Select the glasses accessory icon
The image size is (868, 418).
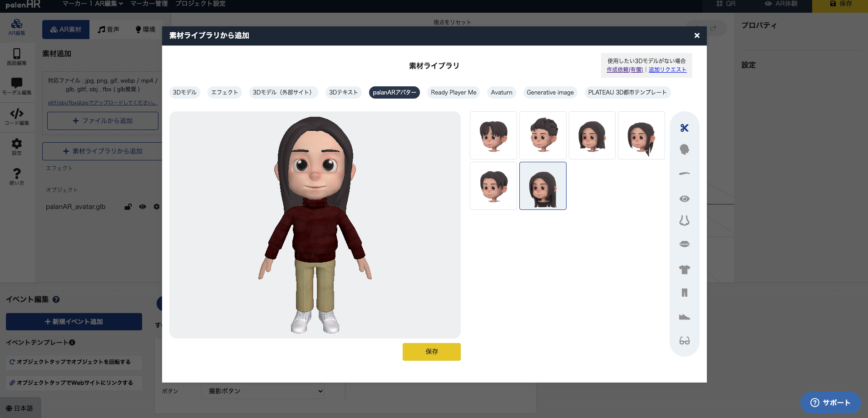coord(684,340)
